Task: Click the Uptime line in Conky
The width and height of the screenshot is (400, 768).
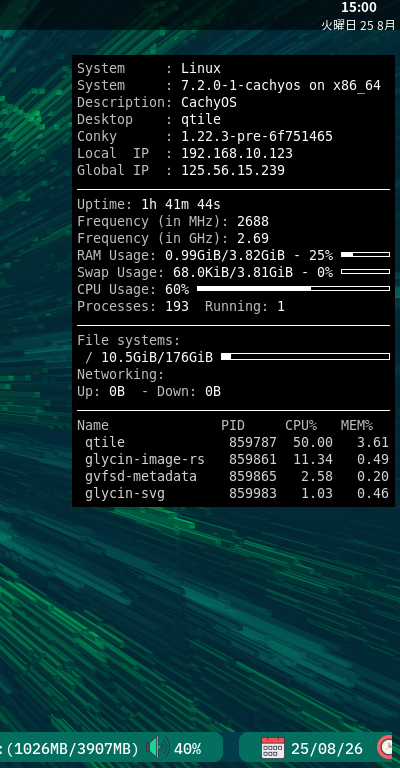Action: tap(149, 204)
